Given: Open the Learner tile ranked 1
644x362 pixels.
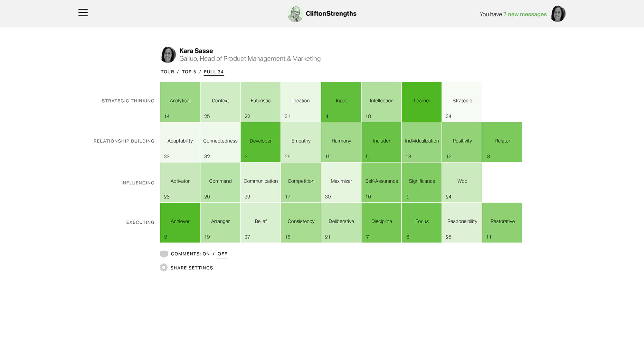Looking at the screenshot, I should [x=421, y=102].
